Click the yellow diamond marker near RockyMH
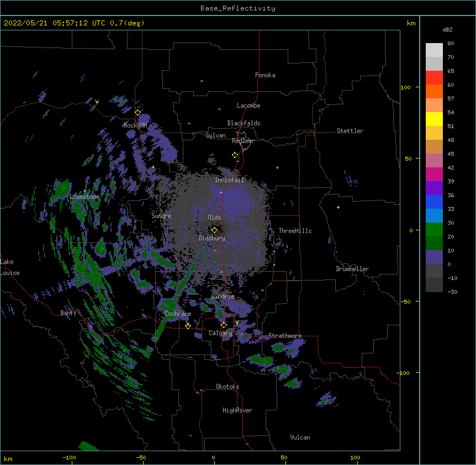The image size is (476, 465). point(138,112)
